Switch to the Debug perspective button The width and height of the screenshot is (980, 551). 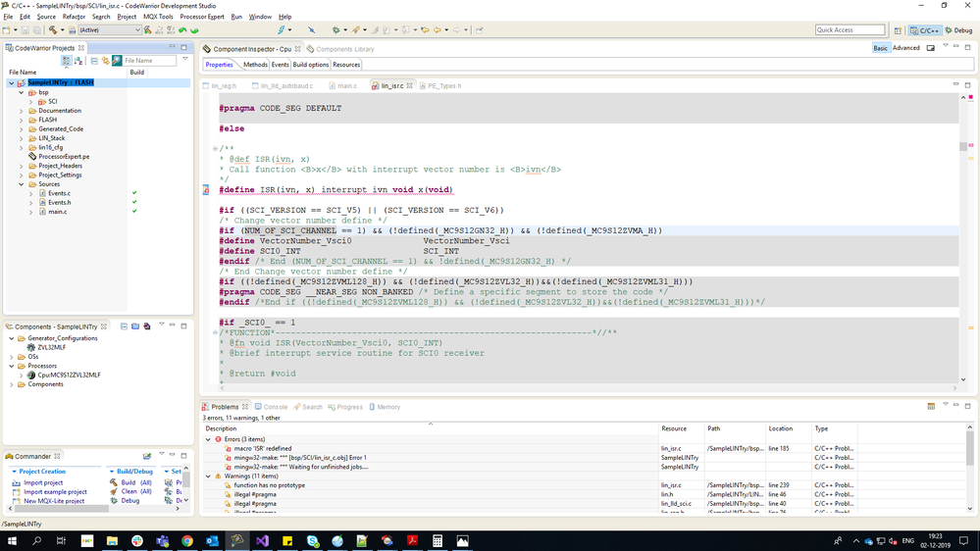(958, 30)
